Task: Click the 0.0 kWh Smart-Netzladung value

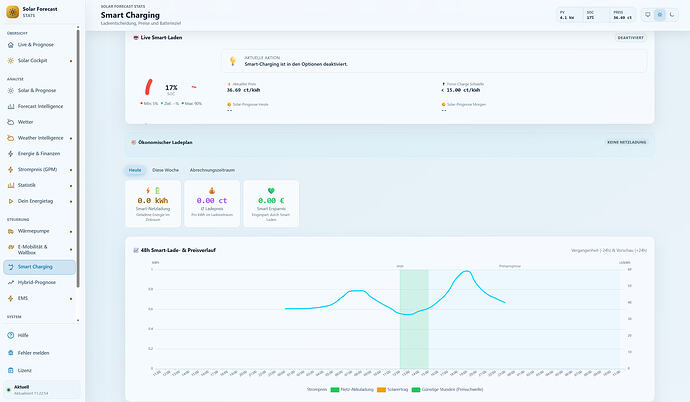Action: tap(153, 201)
